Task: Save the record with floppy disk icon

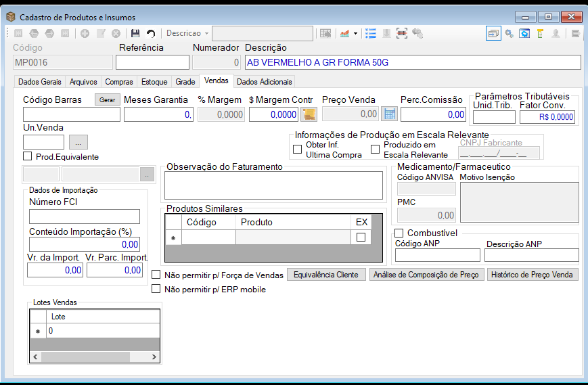Action: coord(135,33)
